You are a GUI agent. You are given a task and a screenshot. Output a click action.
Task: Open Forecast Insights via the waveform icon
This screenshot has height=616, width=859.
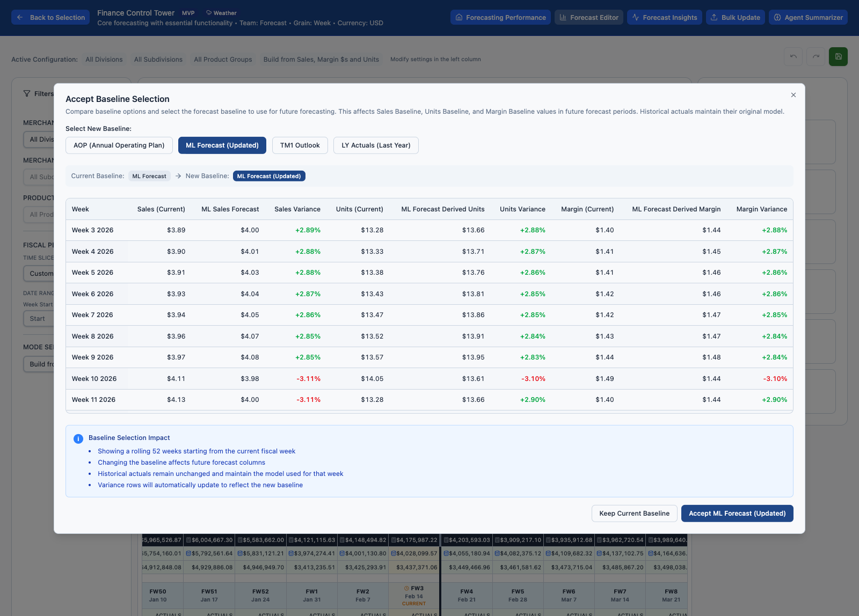(636, 17)
